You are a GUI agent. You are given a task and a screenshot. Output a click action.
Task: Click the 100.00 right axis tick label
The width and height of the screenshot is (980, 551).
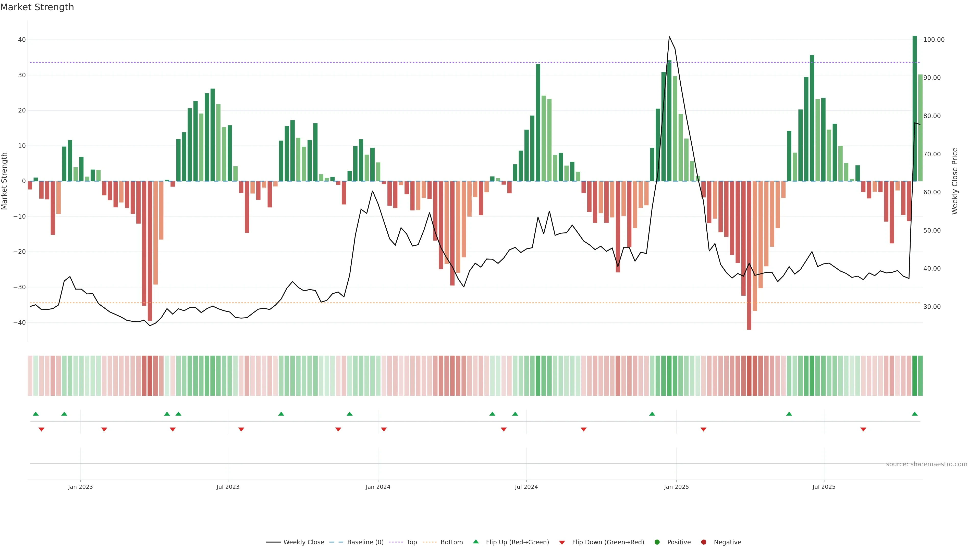[x=934, y=40]
